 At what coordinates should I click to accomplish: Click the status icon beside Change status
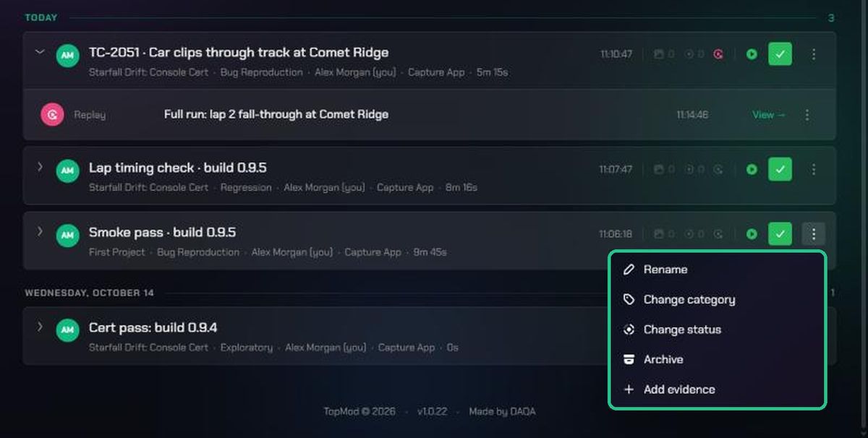(x=629, y=330)
